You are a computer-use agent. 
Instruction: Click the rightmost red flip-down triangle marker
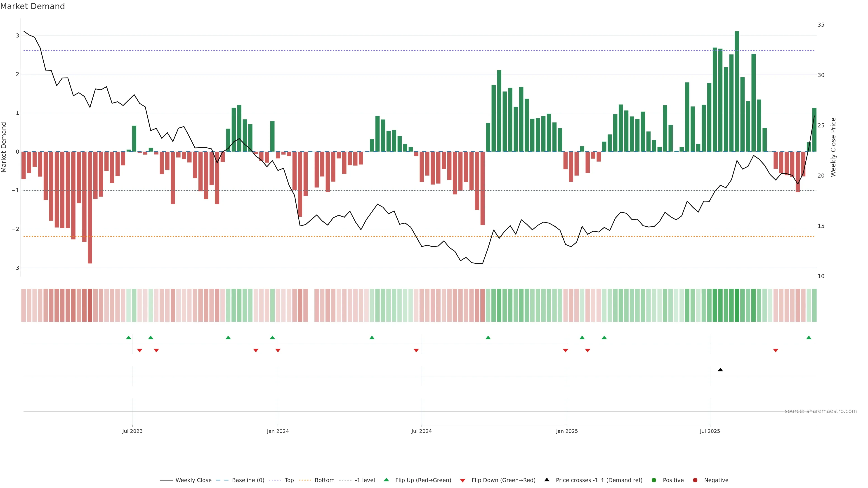click(775, 351)
